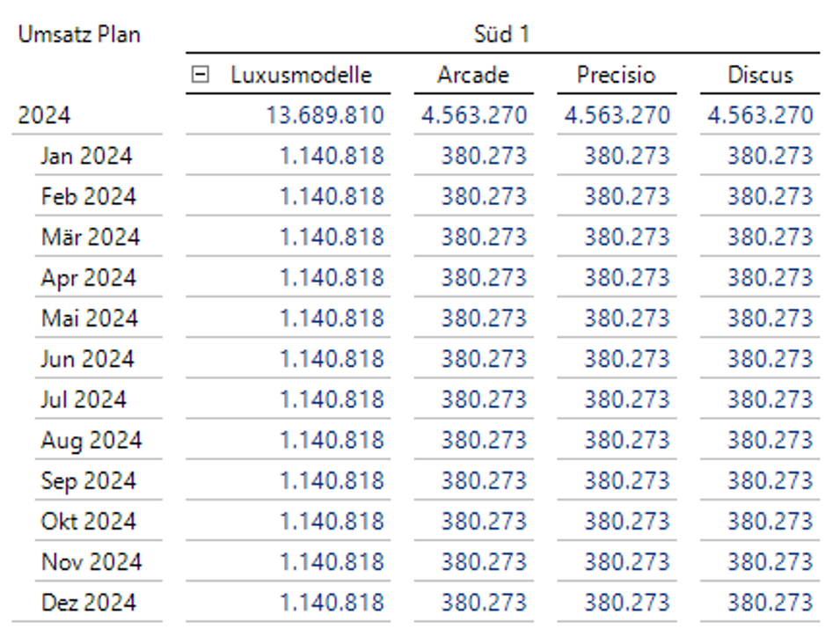
Task: Select the Okt 2024 row label
Action: coord(88,521)
